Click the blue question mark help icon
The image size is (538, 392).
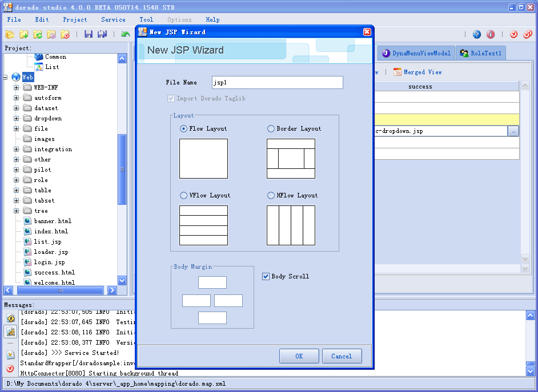tap(476, 34)
